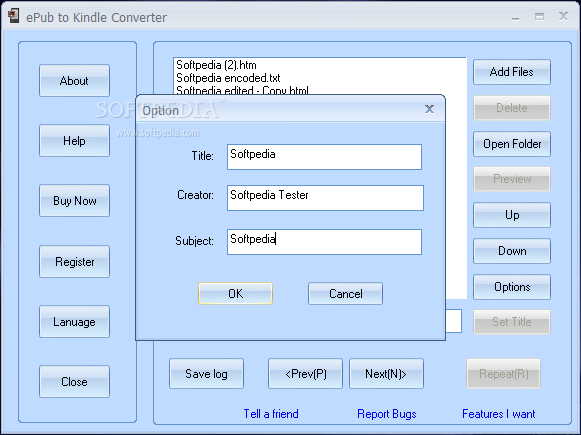Click the Buy Now button
Screen dimensions: 581x435
(x=74, y=200)
